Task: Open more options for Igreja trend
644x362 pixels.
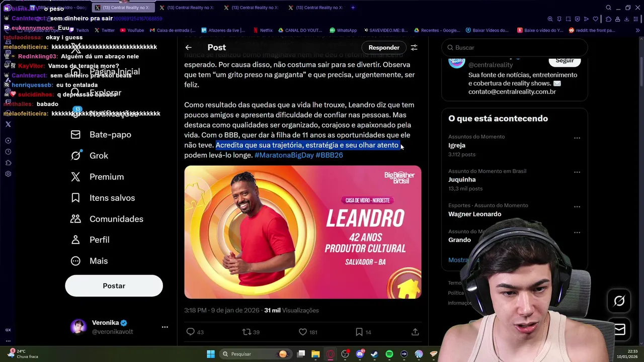Action: coord(577,138)
